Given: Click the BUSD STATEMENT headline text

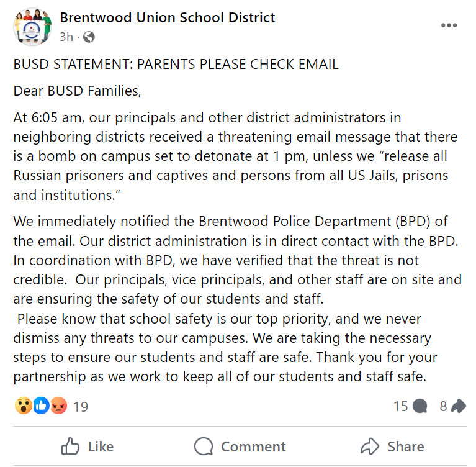Looking at the screenshot, I should pos(176,64).
